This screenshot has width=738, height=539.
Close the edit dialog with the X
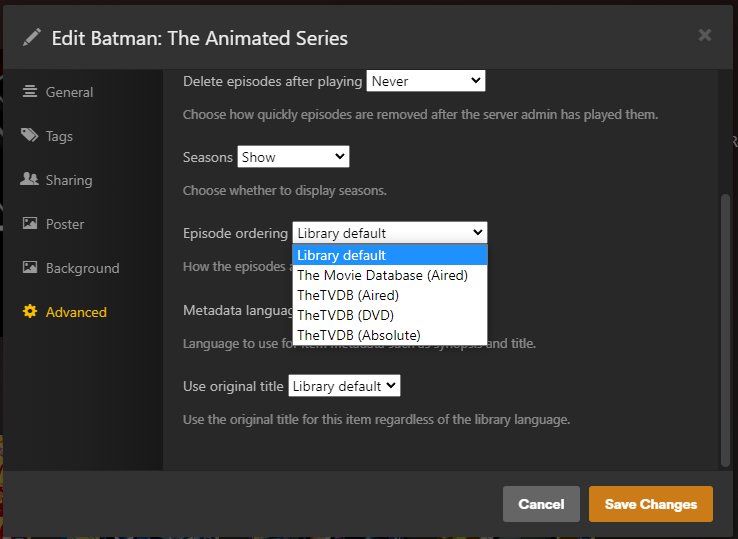coord(705,36)
